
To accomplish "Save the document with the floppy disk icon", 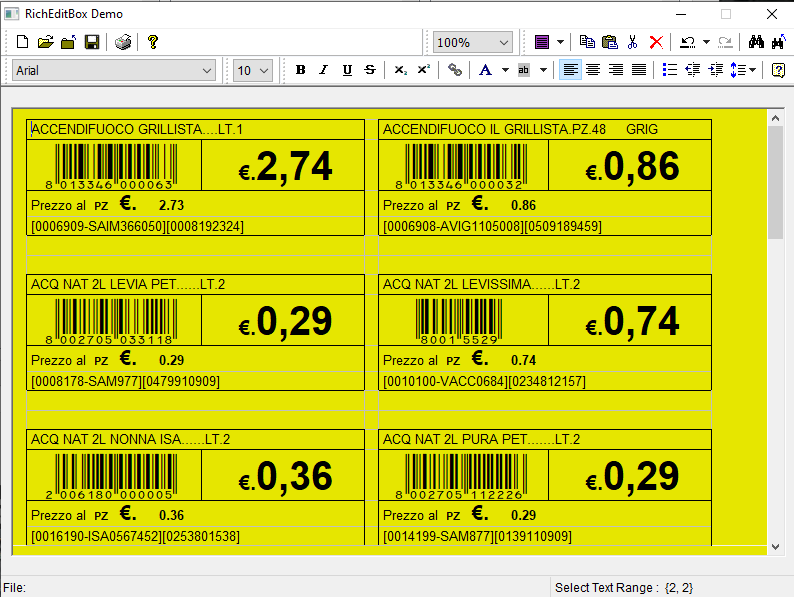I will pos(92,42).
